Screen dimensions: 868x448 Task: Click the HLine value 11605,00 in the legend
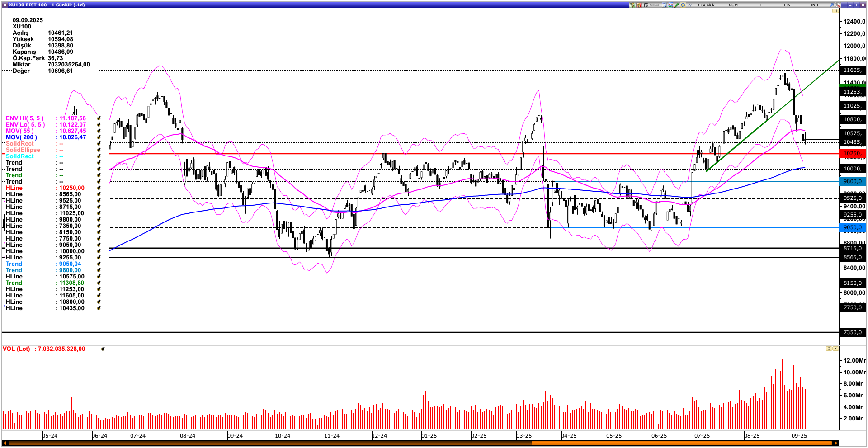71,296
